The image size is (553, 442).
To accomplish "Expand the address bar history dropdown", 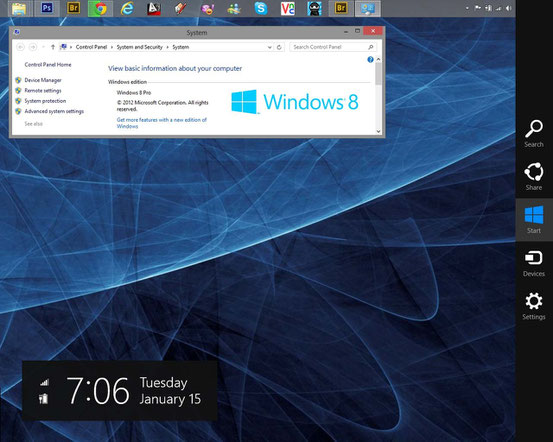I will pos(269,47).
